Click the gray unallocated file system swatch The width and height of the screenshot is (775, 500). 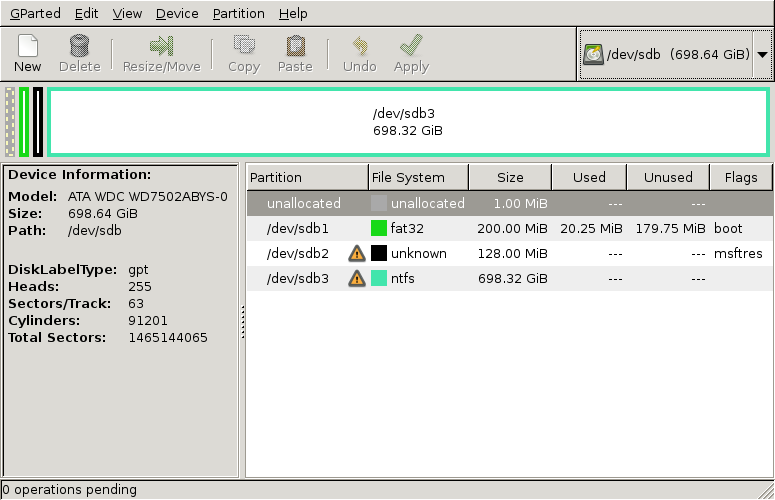click(379, 204)
